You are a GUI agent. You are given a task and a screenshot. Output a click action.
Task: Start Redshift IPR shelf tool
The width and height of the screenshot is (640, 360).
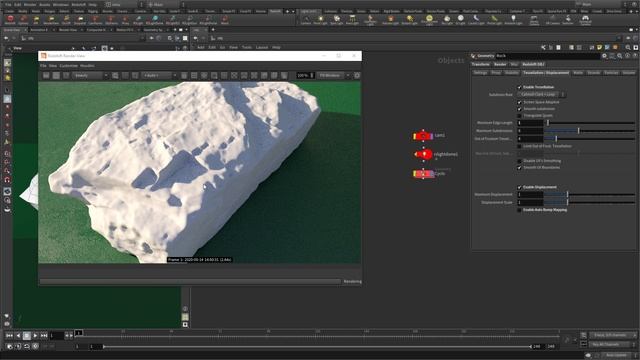(x=36, y=20)
